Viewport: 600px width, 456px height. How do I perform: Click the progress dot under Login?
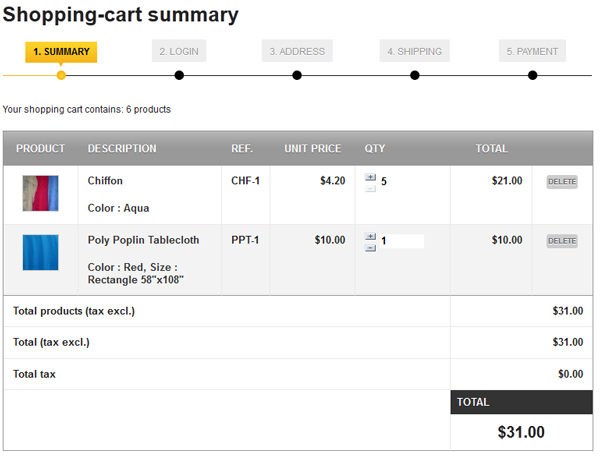coord(179,75)
